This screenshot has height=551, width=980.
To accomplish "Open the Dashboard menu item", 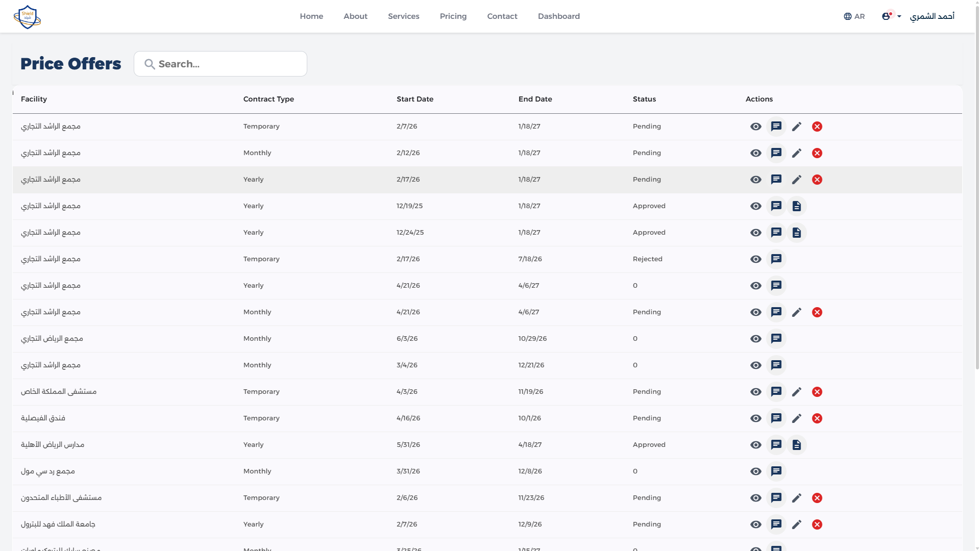I will pos(558,16).
